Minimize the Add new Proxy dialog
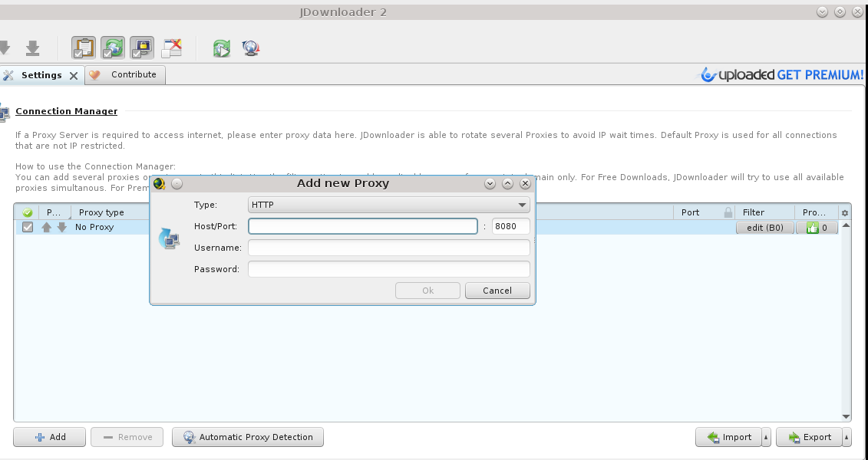 [490, 183]
